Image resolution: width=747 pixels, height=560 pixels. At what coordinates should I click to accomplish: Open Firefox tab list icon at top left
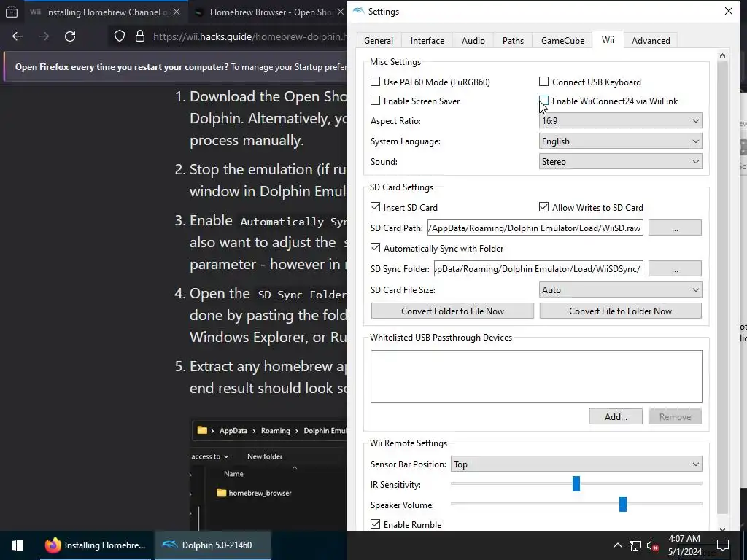[12, 12]
